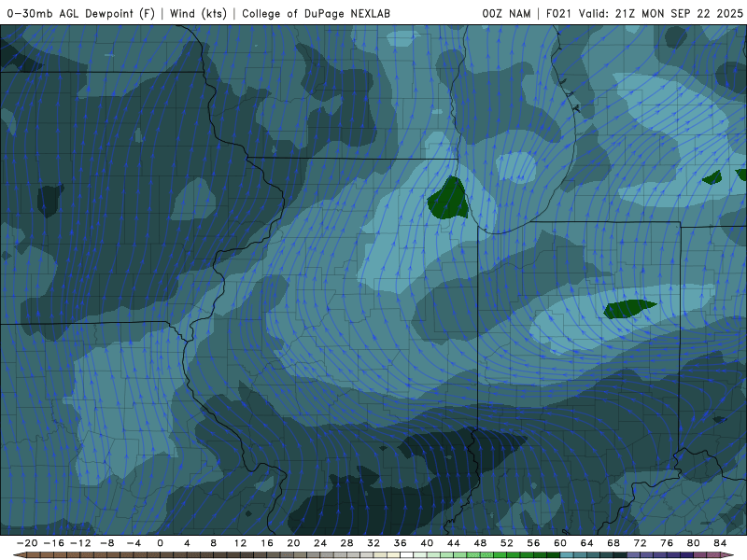The image size is (747, 560).
Task: Click the -4 value on the legend
Action: [134, 543]
